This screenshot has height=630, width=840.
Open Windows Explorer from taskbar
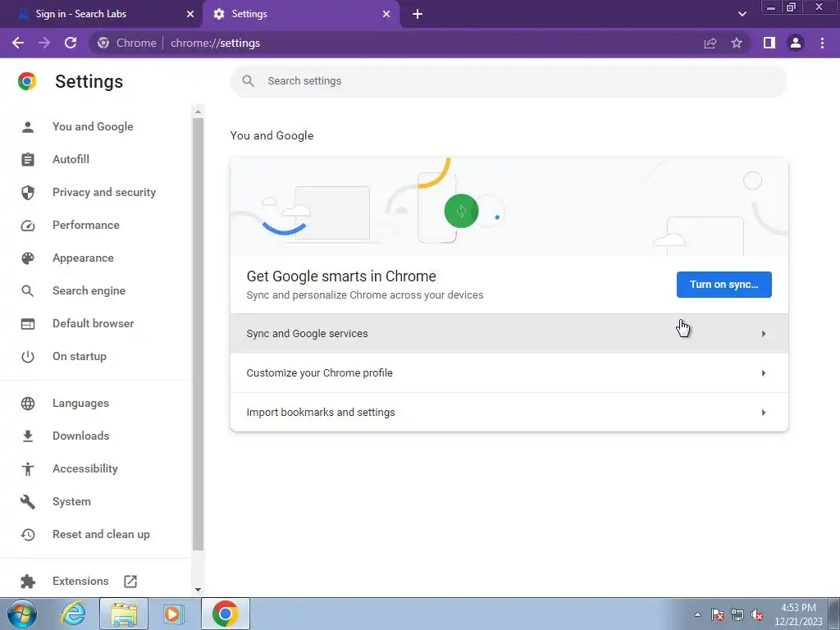pyautogui.click(x=124, y=614)
